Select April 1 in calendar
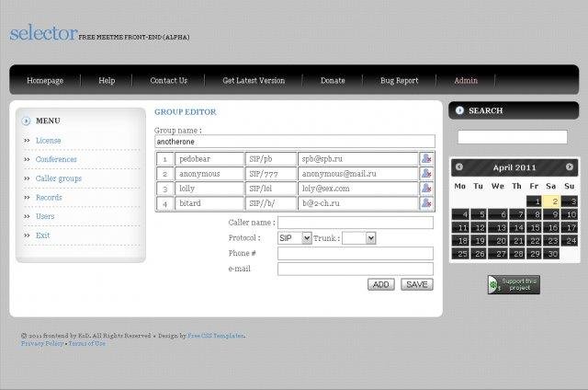The height and width of the screenshot is (390, 588). 534,201
